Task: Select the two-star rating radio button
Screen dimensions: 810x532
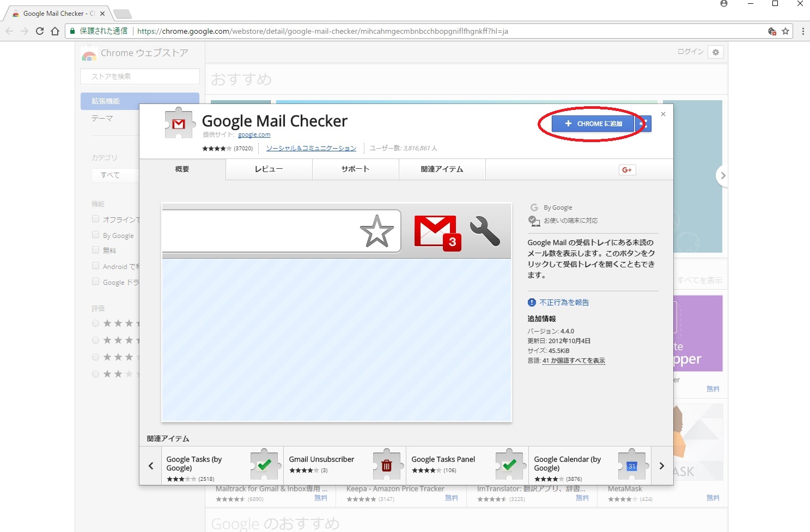Action: (x=96, y=374)
